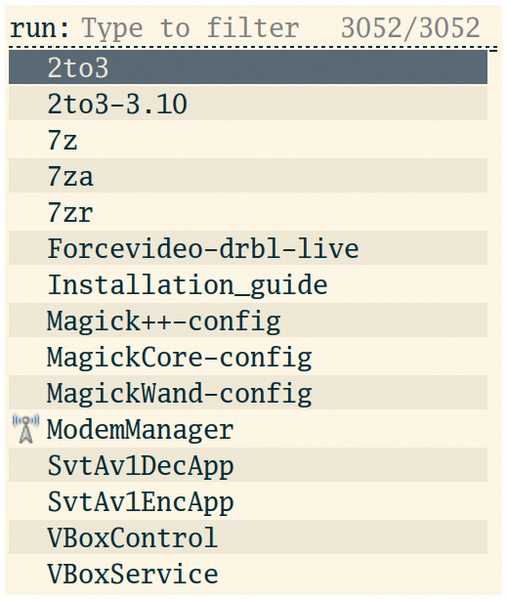Choose SvtAv1EncApp from the list
Viewport: 507px width, 600px height.
click(x=248, y=501)
